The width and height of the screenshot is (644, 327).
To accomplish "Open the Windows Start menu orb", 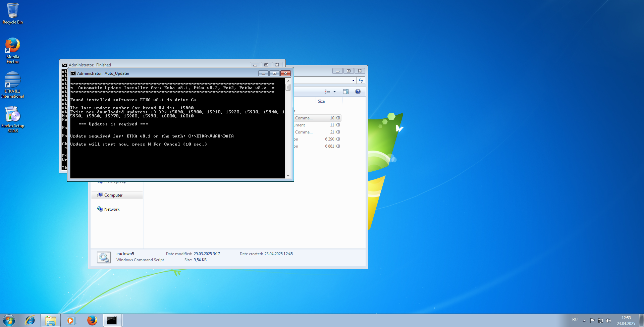I will click(x=9, y=320).
